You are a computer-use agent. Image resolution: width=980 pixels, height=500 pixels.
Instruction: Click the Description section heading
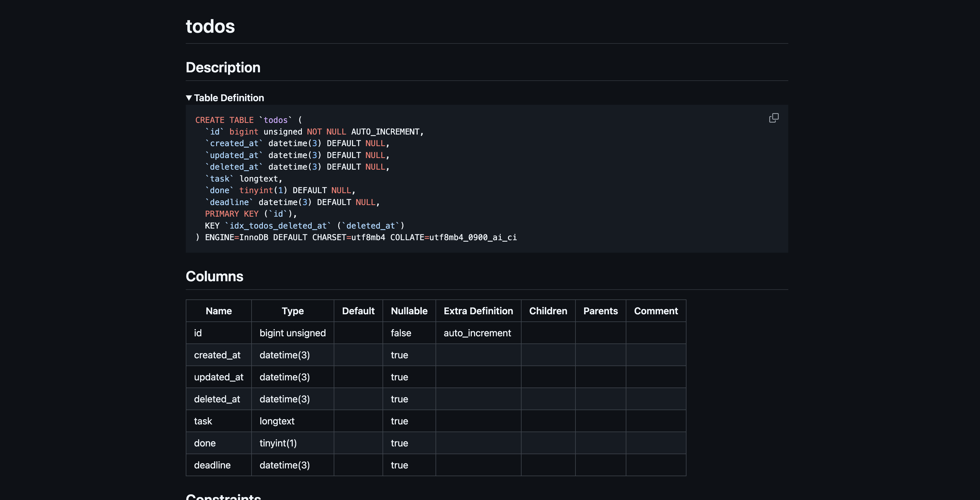click(x=223, y=67)
